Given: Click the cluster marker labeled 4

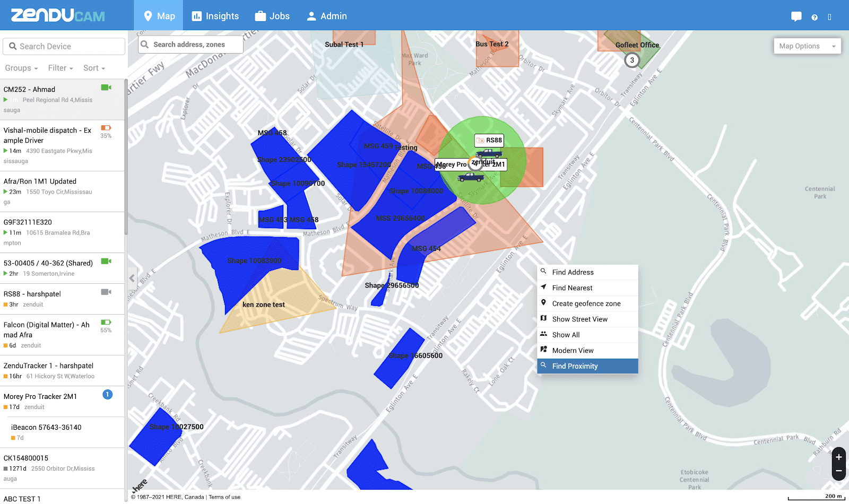Looking at the screenshot, I should tap(475, 164).
